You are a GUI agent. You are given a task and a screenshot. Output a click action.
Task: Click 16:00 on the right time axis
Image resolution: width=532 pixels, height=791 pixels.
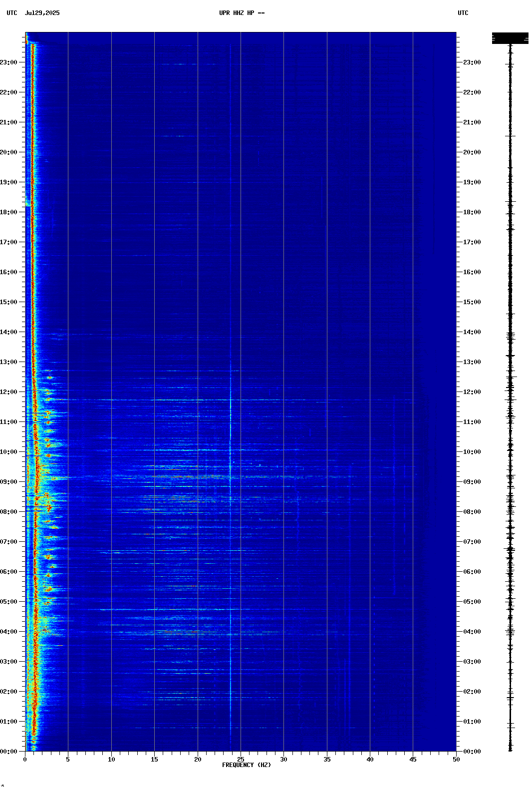(472, 272)
